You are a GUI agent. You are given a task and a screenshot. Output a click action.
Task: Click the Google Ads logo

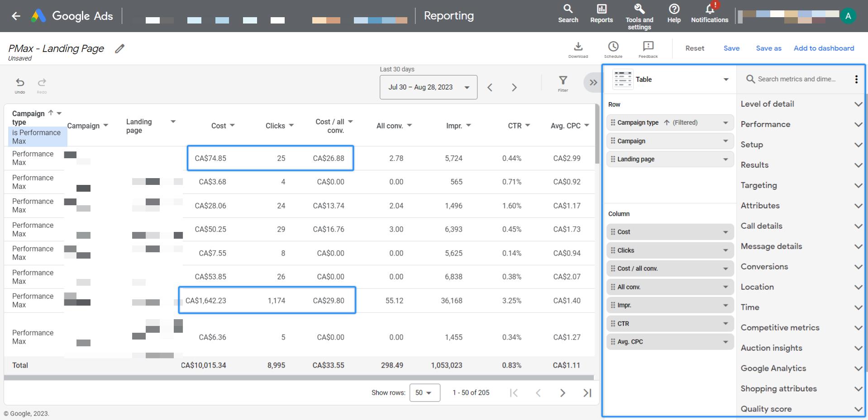72,16
